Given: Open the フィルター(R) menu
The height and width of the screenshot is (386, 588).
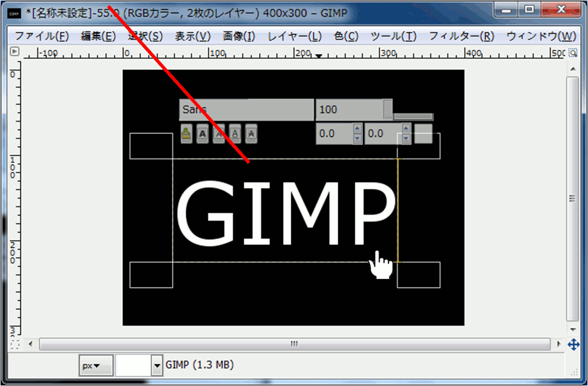Looking at the screenshot, I should point(461,37).
